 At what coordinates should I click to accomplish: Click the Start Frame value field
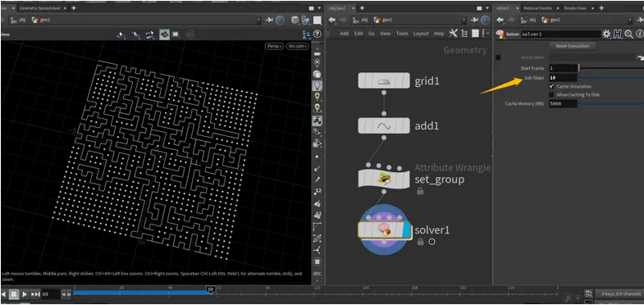(563, 68)
